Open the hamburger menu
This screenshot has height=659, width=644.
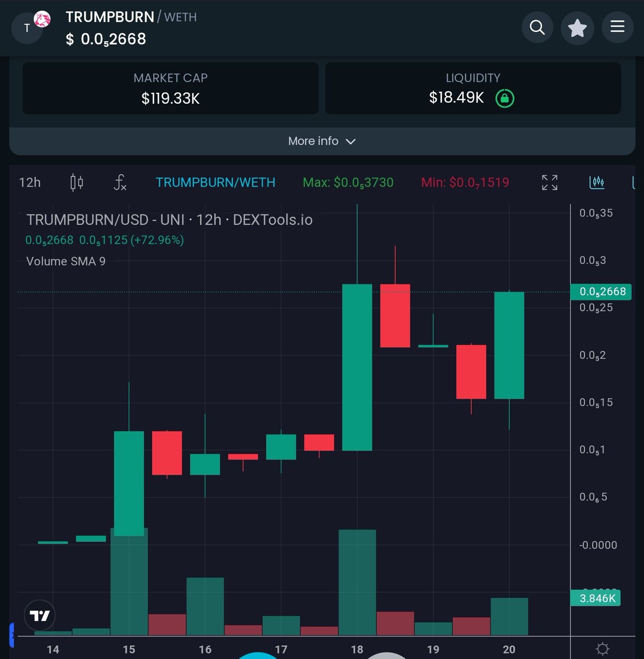pyautogui.click(x=618, y=27)
